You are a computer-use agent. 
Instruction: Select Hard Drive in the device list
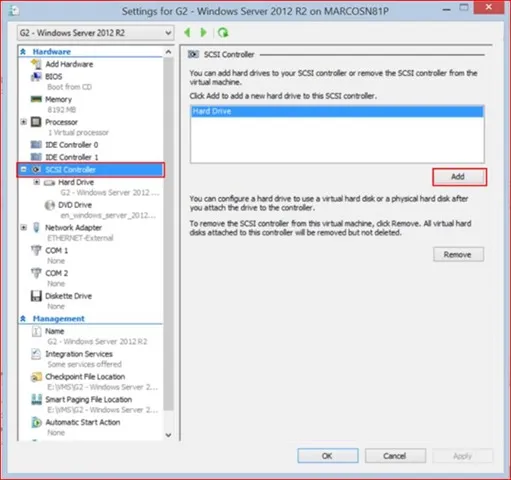(x=337, y=111)
